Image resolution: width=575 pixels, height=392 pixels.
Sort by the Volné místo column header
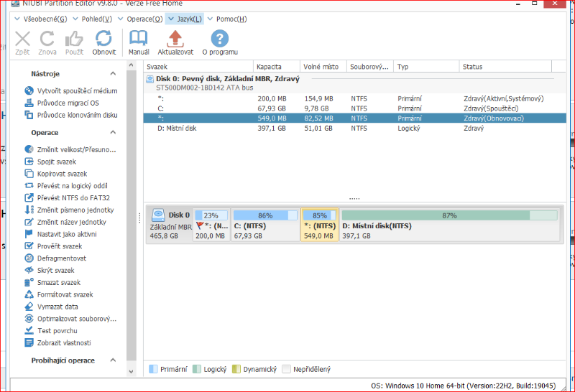point(323,67)
